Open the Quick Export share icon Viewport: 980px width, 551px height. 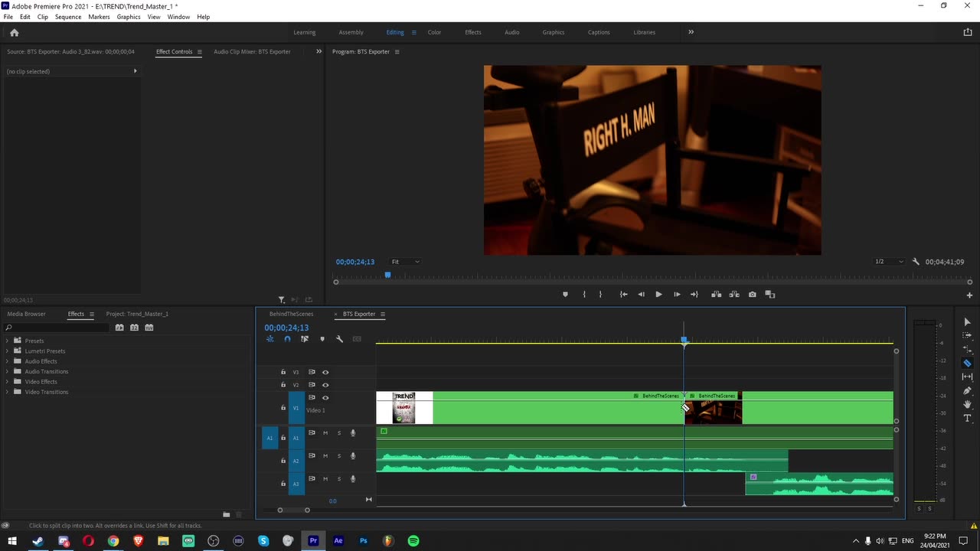pyautogui.click(x=967, y=32)
